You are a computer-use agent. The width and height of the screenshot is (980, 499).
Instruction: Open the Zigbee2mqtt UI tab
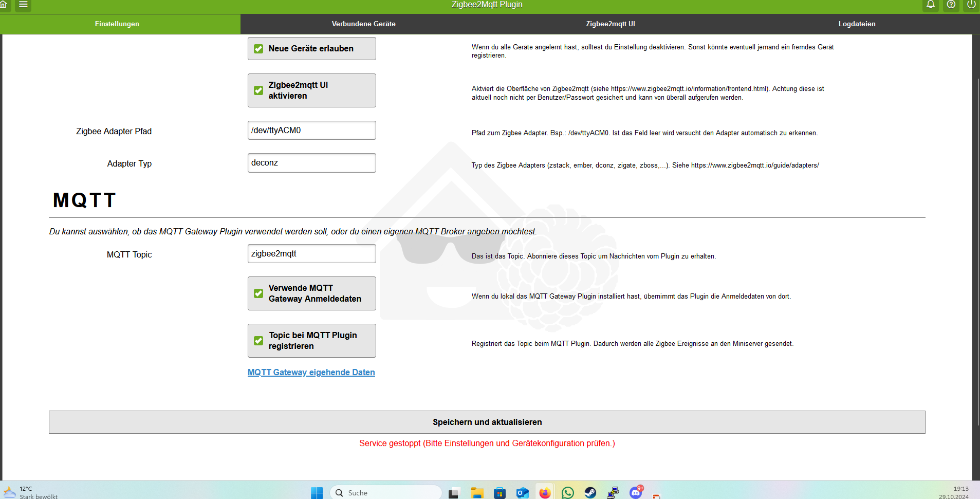611,24
